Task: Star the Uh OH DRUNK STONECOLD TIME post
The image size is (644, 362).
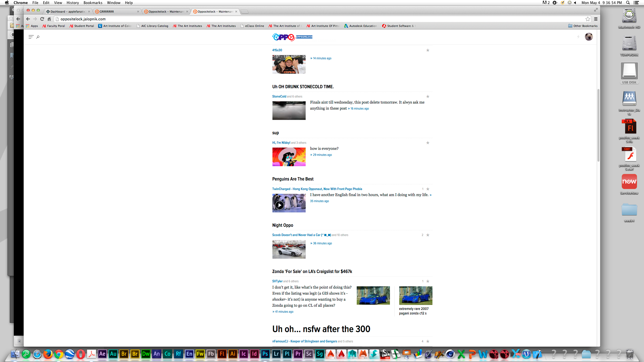Action: point(428,97)
